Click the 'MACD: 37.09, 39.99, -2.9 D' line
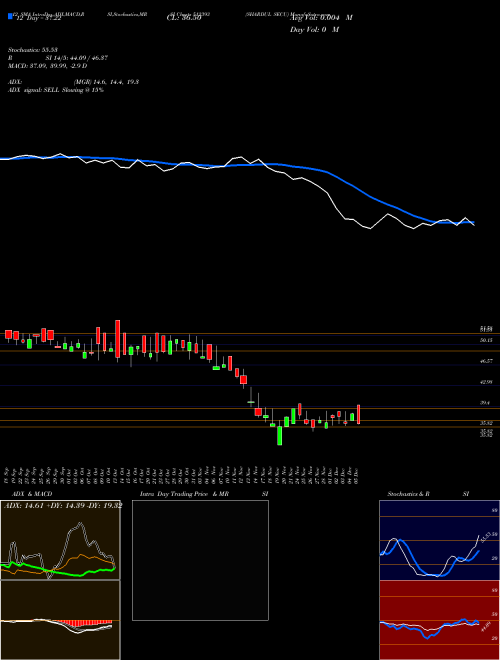Screen dimensions: 500x660 48,66
